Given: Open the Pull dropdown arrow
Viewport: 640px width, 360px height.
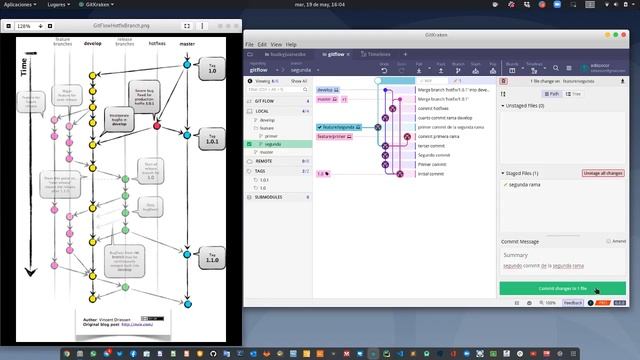Looking at the screenshot, I should click(429, 68).
